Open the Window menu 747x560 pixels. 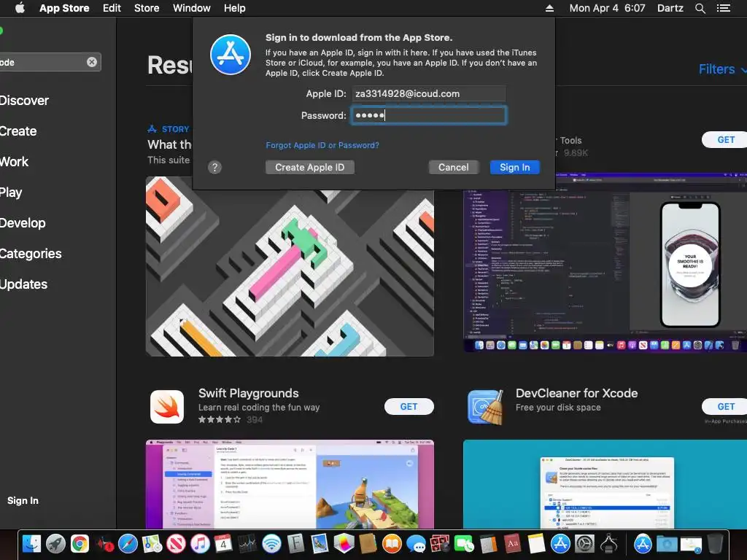click(192, 8)
